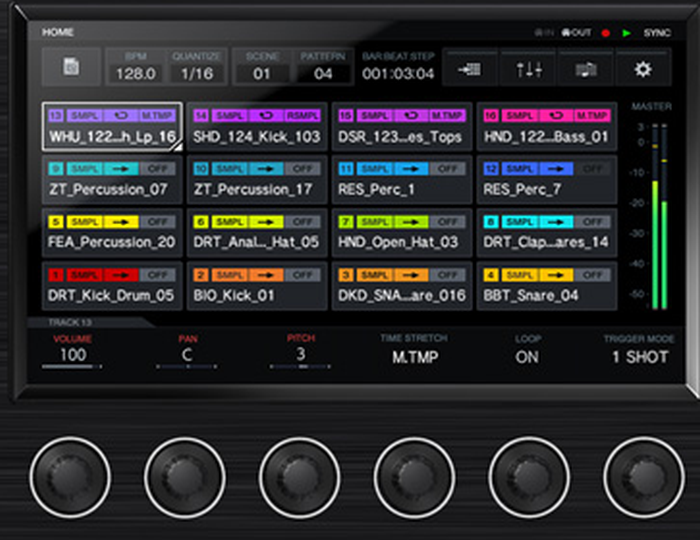700x540 pixels.
Task: Toggle the OFF label on BIO_Kick_01
Action: [300, 274]
